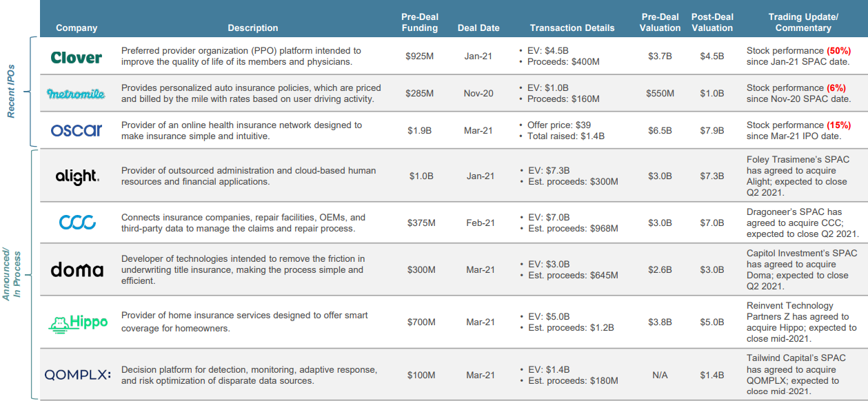Select the QOMPLX logo

click(77, 375)
